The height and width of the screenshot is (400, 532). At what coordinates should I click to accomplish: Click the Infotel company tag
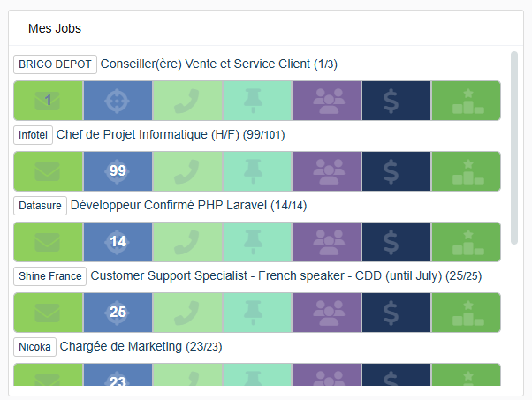[33, 135]
